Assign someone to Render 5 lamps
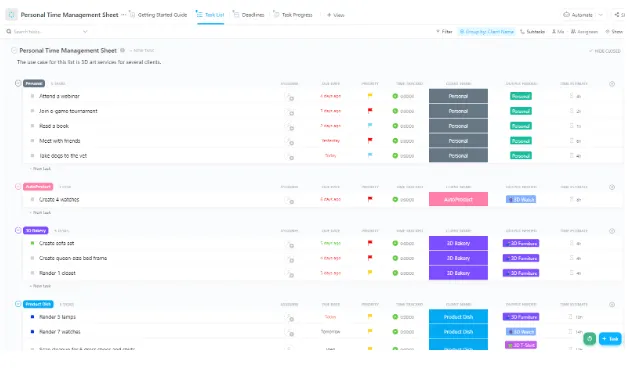Viewport: 627px width, 369px height. (x=289, y=317)
